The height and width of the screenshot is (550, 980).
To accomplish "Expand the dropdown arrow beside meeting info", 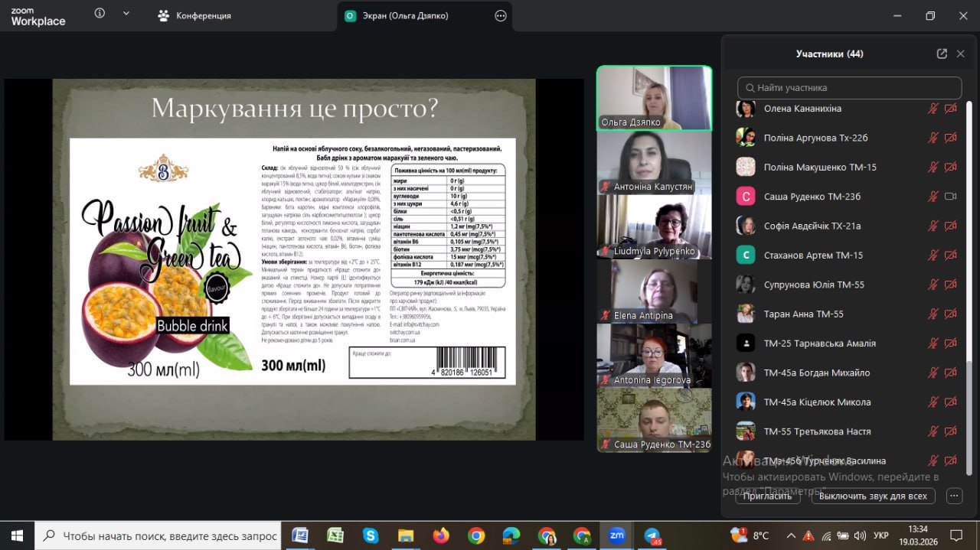I will coord(126,14).
